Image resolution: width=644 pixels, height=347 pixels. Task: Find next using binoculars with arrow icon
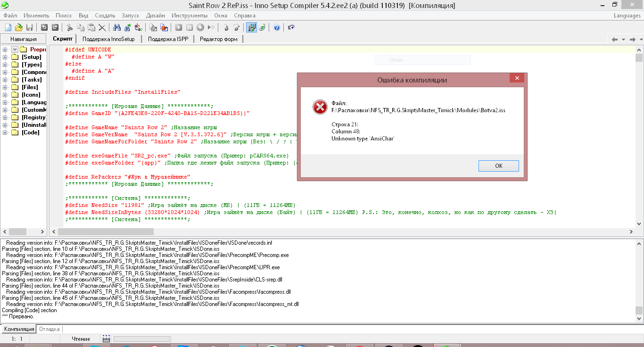coord(127,27)
